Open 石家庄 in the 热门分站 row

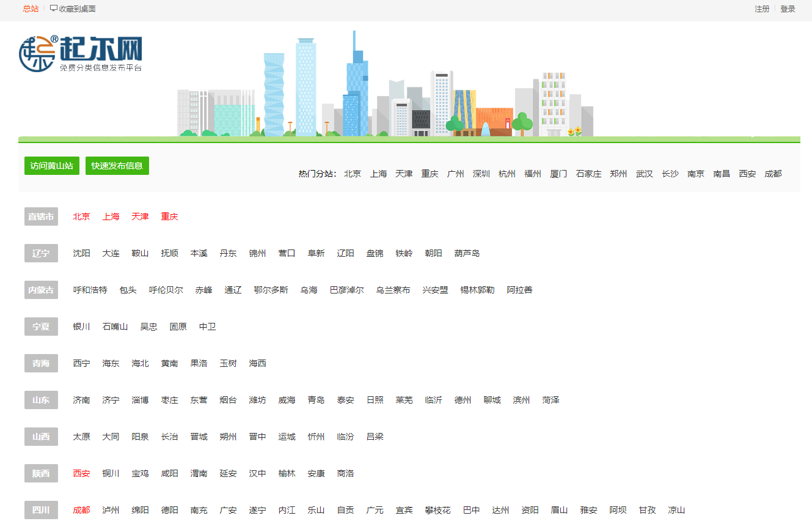[x=588, y=174]
